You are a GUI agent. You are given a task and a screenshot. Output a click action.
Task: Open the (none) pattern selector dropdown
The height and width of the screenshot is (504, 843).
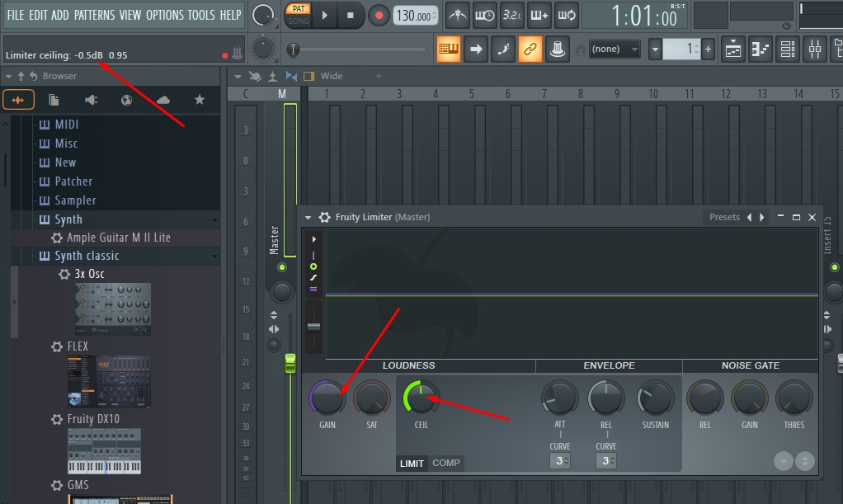tap(615, 49)
